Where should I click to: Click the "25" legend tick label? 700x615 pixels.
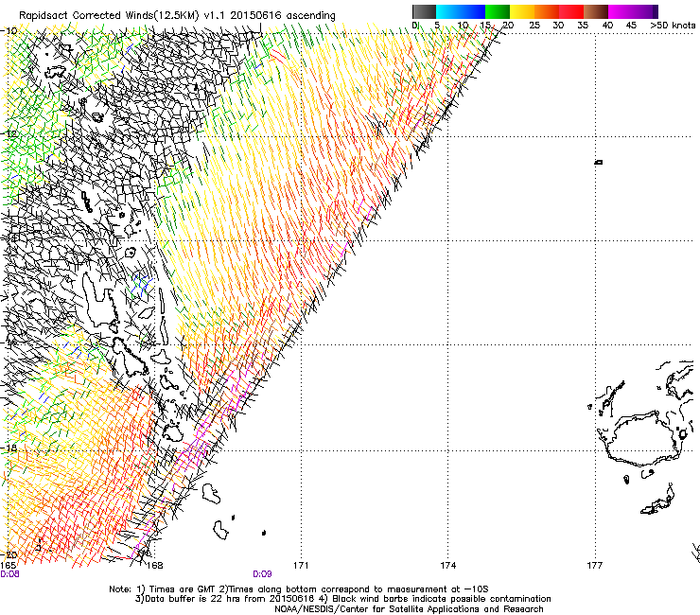click(534, 25)
